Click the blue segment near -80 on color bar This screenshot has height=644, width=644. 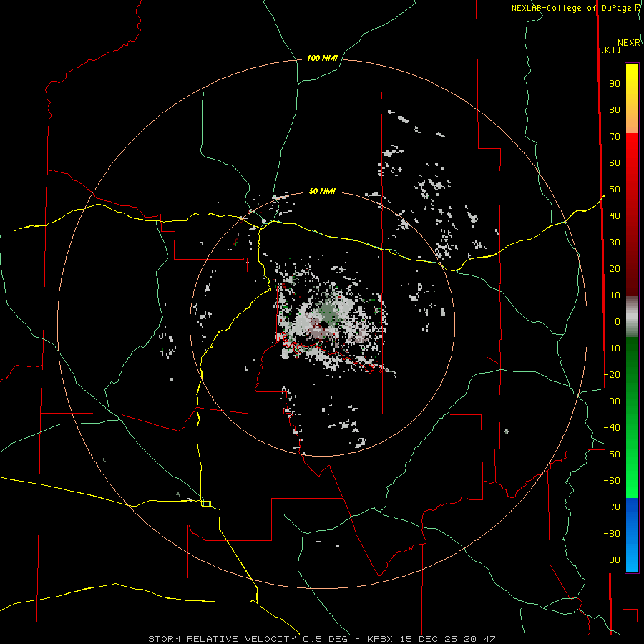point(632,534)
